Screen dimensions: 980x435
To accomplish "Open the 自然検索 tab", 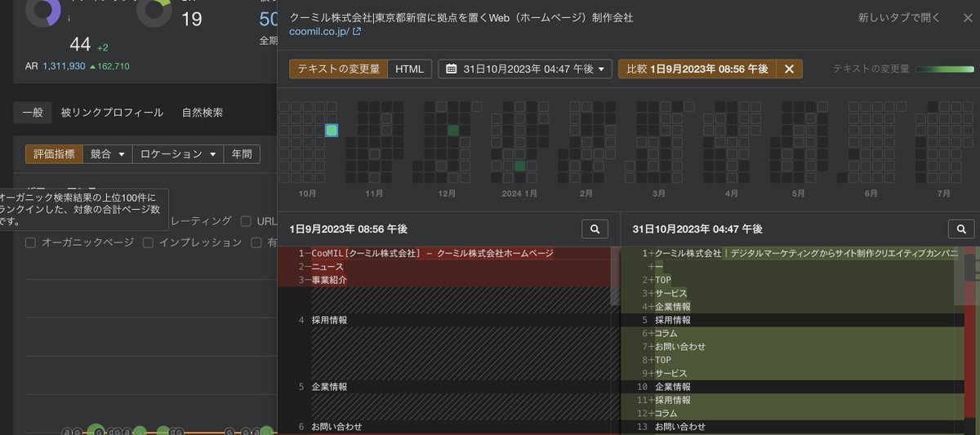I will point(203,113).
